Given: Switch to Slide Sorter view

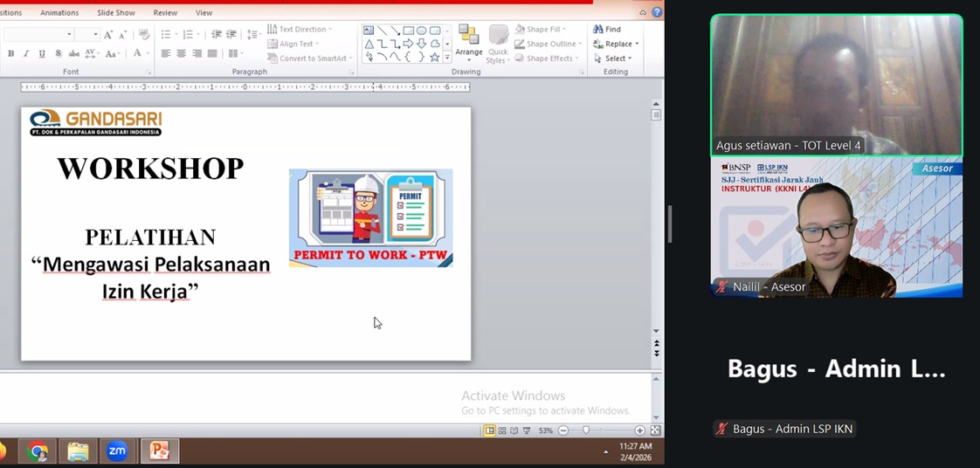Looking at the screenshot, I should click(502, 430).
